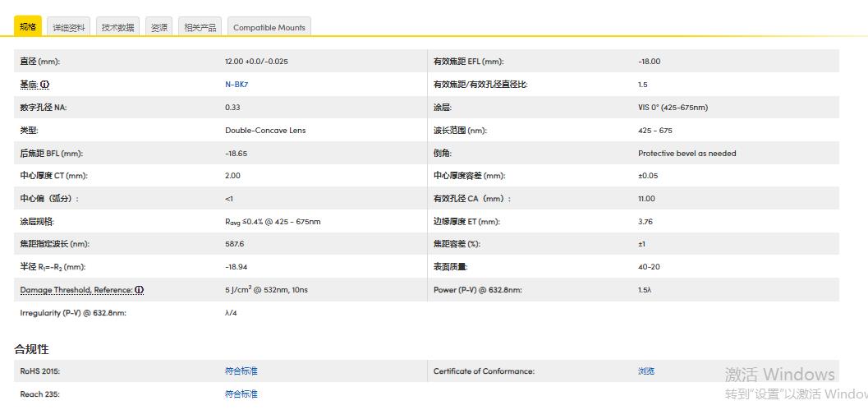
Task: Click the Protective bevel as needed text
Action: click(687, 154)
